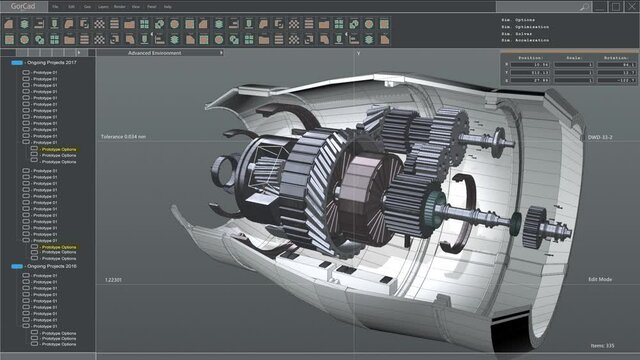Click the Position Z value field
Viewport: 640px width, 360px height.
pos(530,80)
